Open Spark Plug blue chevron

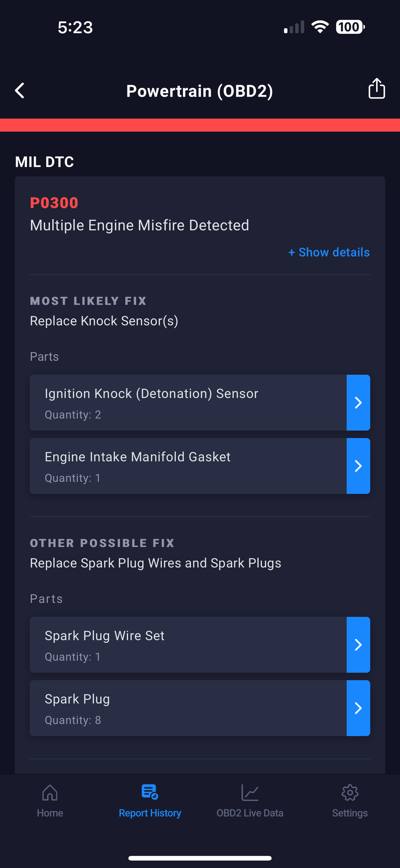click(358, 708)
